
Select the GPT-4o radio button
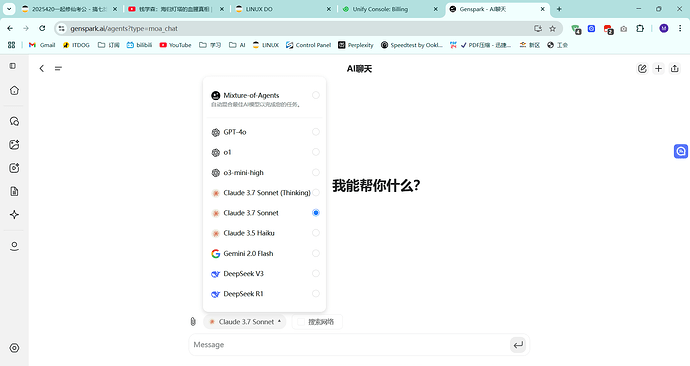click(316, 132)
